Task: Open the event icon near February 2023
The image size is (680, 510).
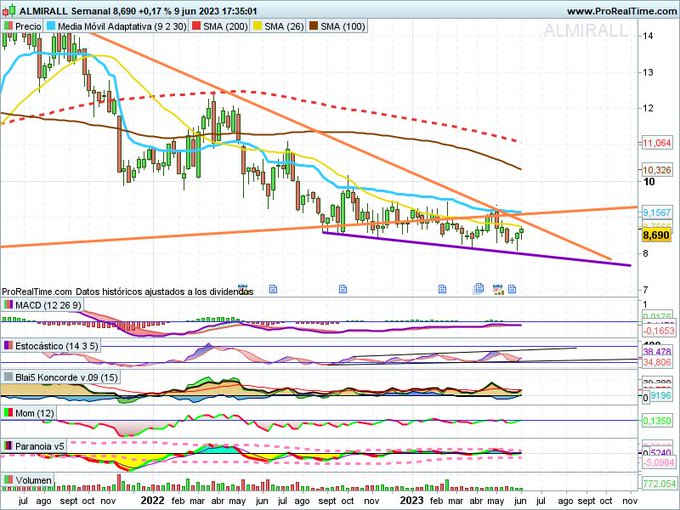Action: [442, 289]
